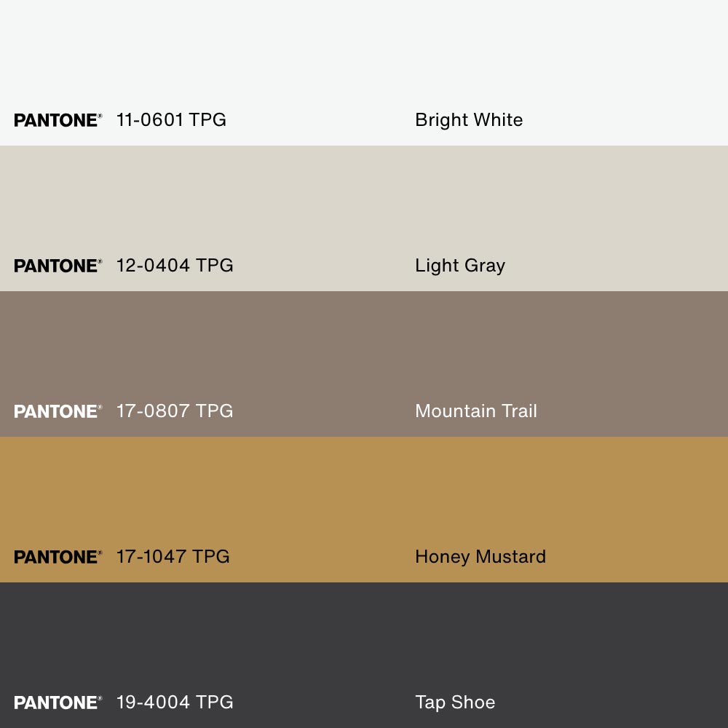The width and height of the screenshot is (728, 728).
Task: Click the Mountain Trail color name
Action: coord(476,411)
